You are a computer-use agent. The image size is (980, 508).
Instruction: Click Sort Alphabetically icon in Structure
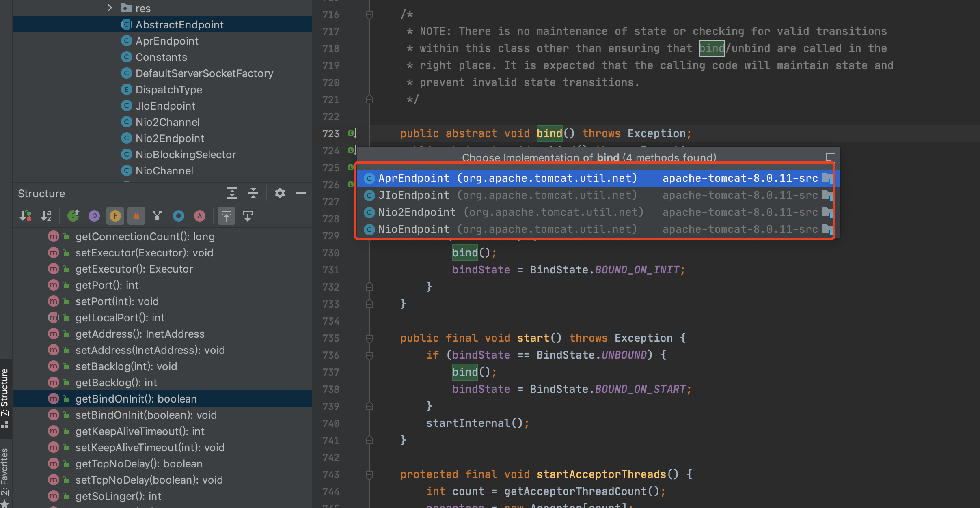[x=46, y=216]
